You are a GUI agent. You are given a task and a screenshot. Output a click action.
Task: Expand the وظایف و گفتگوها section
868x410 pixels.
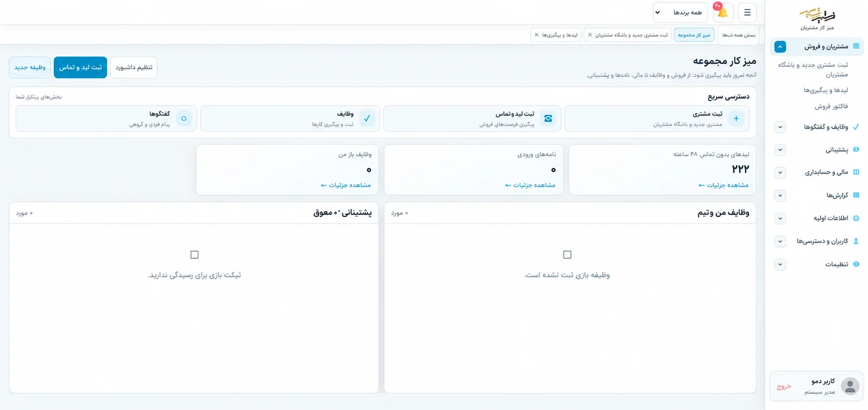coord(780,127)
